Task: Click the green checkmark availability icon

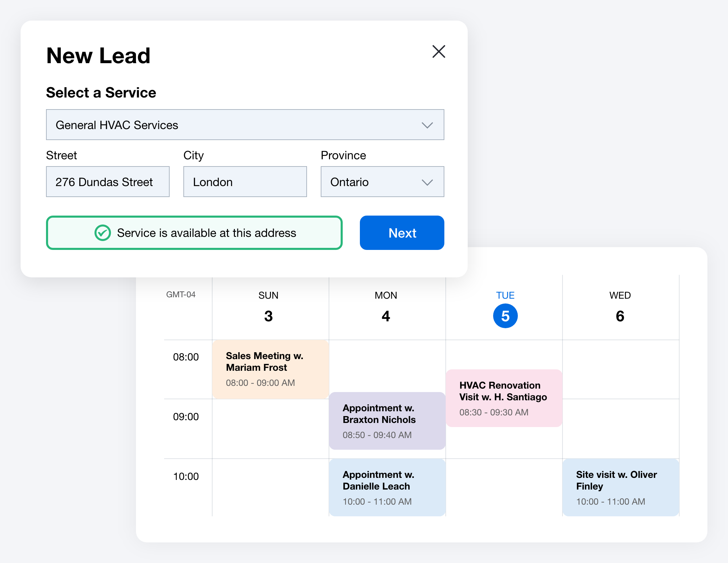Action: (102, 233)
